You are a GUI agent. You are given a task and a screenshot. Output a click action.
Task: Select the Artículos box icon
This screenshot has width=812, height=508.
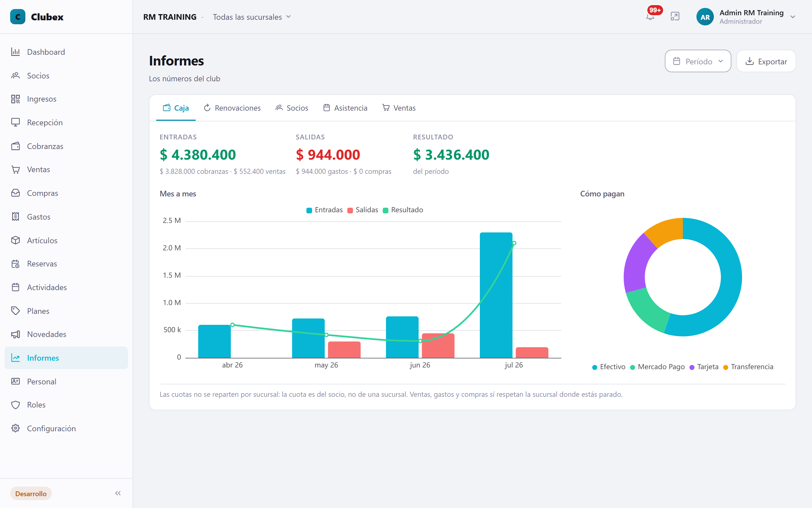[x=16, y=240]
